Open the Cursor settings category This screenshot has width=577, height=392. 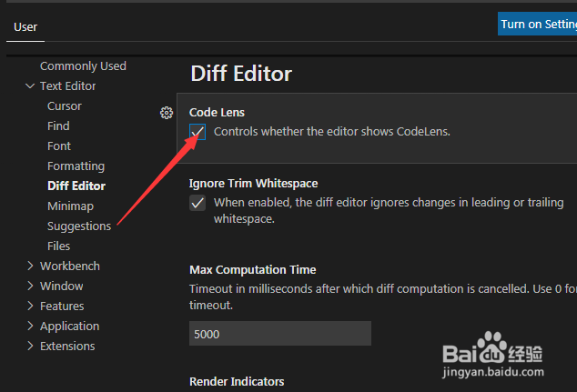point(65,106)
